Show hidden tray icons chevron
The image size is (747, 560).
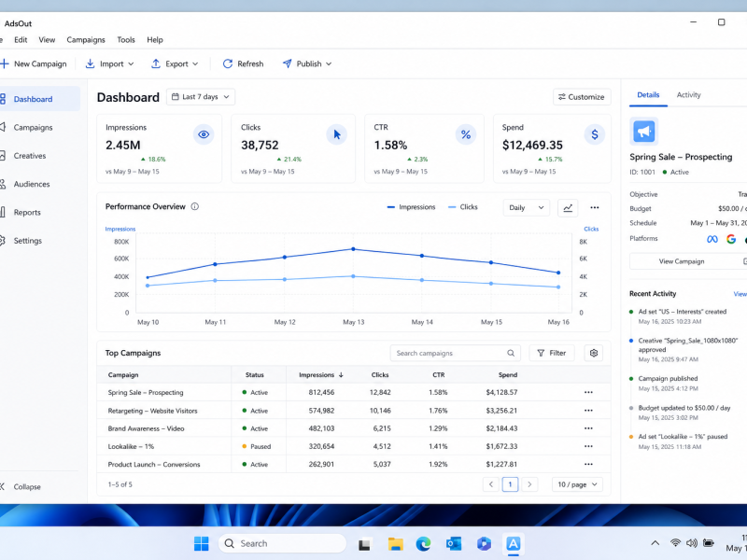coord(655,543)
